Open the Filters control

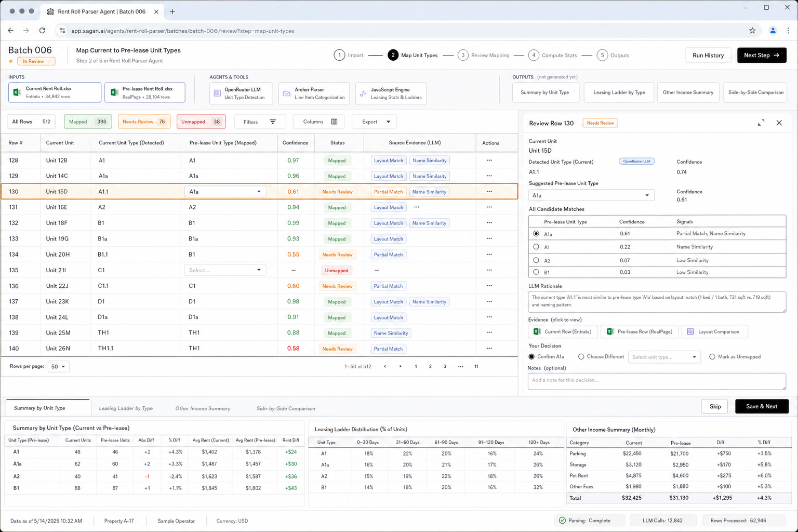tap(259, 122)
